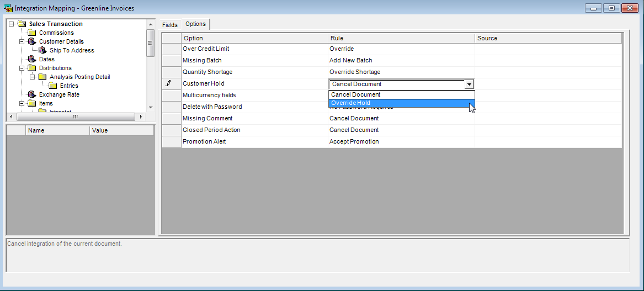Click the tree horizontal scroll left arrow

point(11,117)
